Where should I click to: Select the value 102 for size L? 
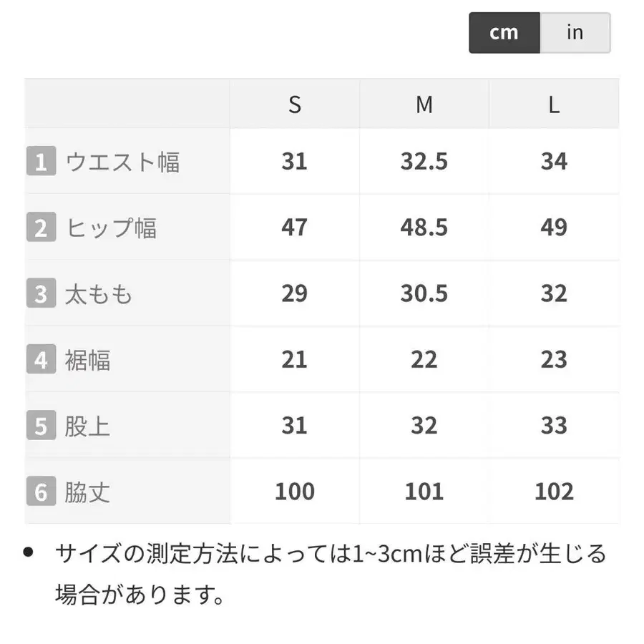(x=554, y=491)
